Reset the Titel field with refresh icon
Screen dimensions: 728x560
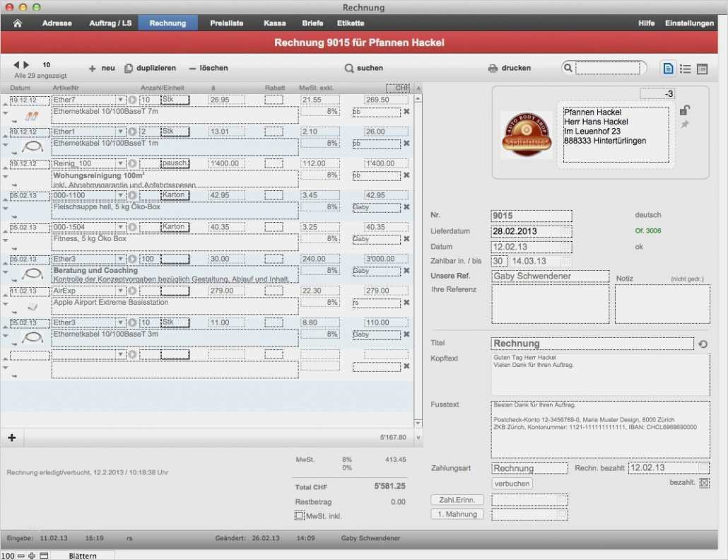point(703,344)
